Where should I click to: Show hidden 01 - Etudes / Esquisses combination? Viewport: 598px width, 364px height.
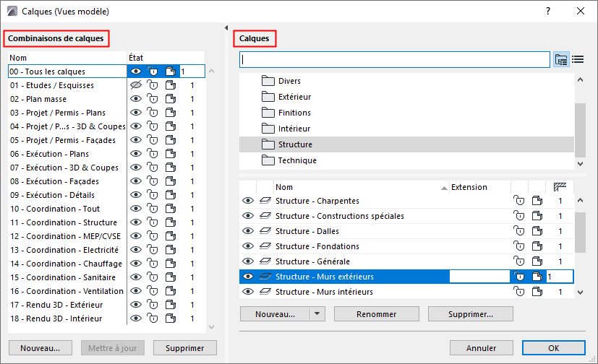click(135, 85)
